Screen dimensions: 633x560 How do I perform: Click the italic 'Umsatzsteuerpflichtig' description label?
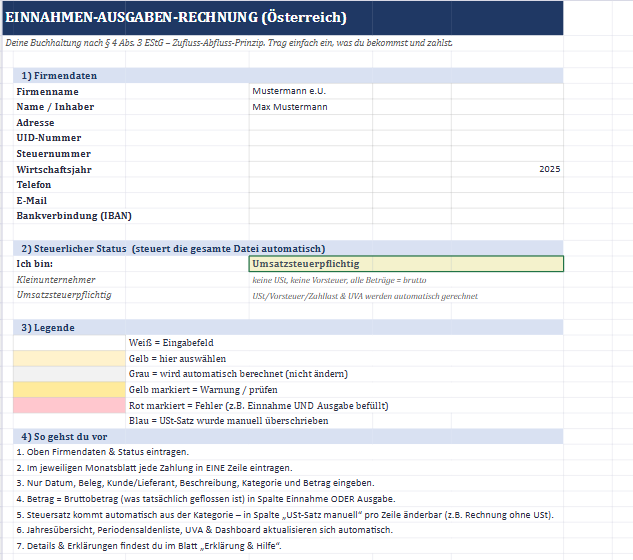point(64,295)
